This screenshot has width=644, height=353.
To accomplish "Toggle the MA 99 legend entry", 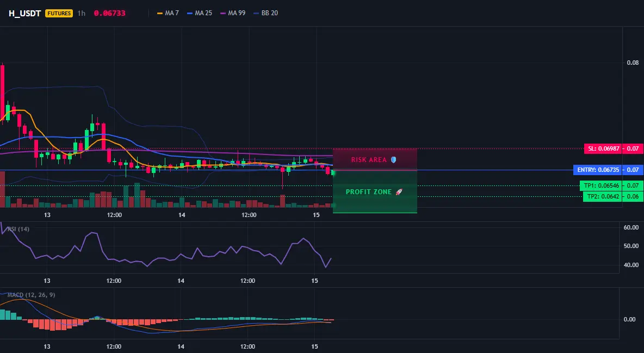I will click(233, 13).
